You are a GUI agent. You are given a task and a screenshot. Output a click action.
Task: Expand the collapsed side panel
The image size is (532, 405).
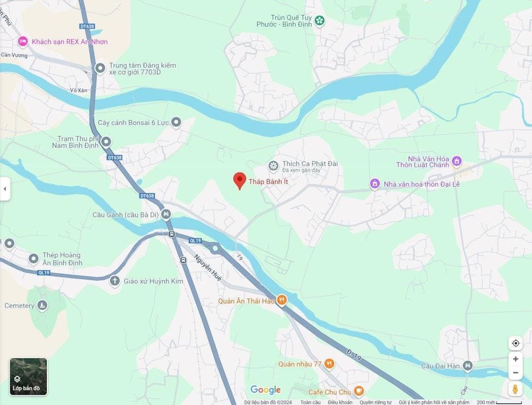pos(5,189)
